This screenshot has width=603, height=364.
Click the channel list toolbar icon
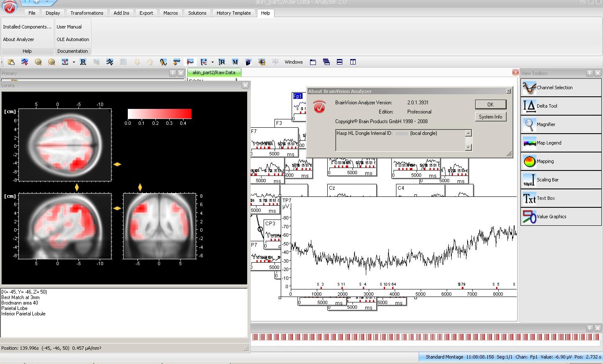pyautogui.click(x=204, y=62)
